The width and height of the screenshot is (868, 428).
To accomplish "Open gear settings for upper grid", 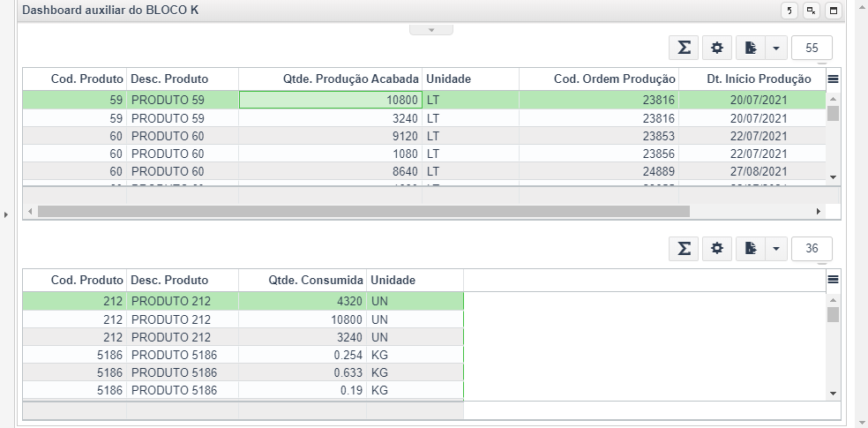I will point(717,49).
